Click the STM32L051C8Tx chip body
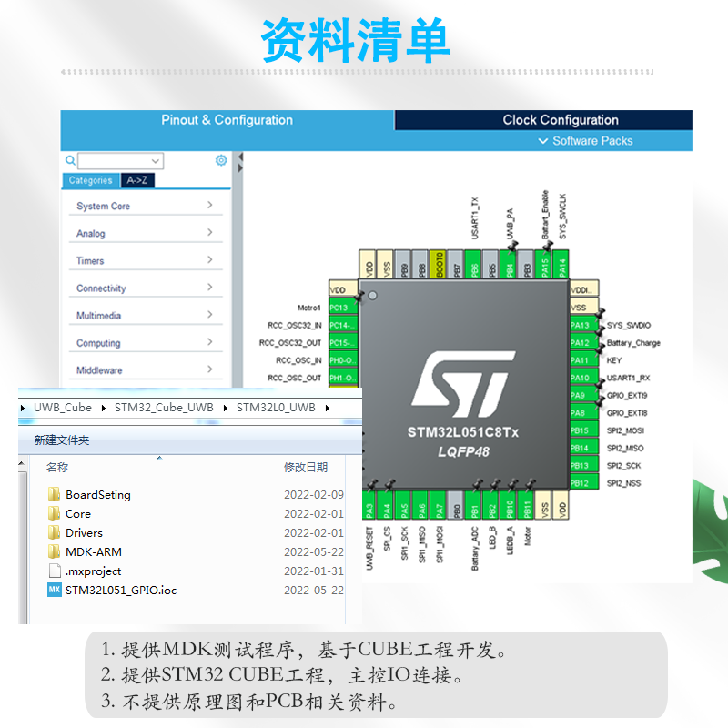This screenshot has height=728, width=728. tap(463, 385)
